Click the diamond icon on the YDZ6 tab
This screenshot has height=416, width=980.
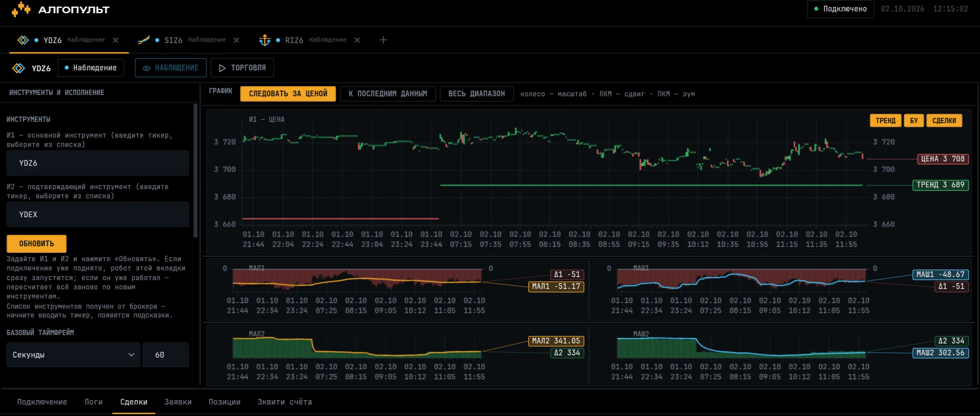(23, 40)
